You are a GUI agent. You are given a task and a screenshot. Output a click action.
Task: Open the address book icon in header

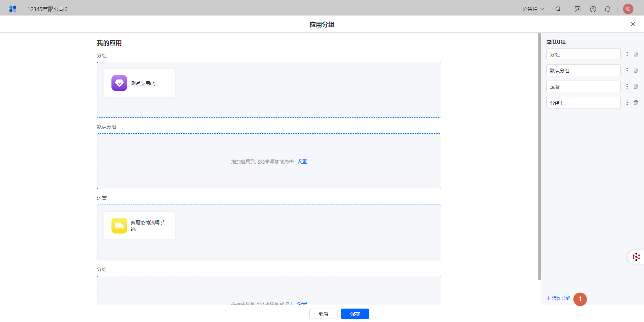coord(578,9)
